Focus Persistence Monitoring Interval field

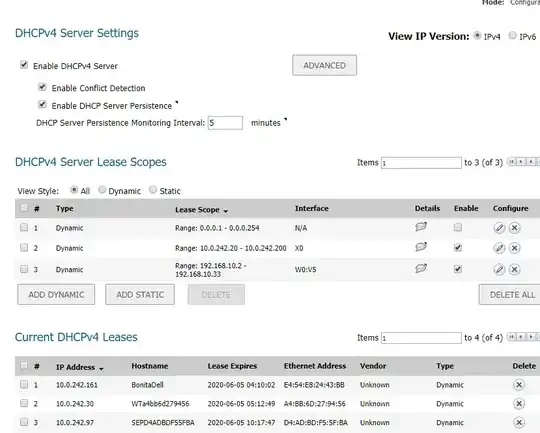click(x=225, y=123)
